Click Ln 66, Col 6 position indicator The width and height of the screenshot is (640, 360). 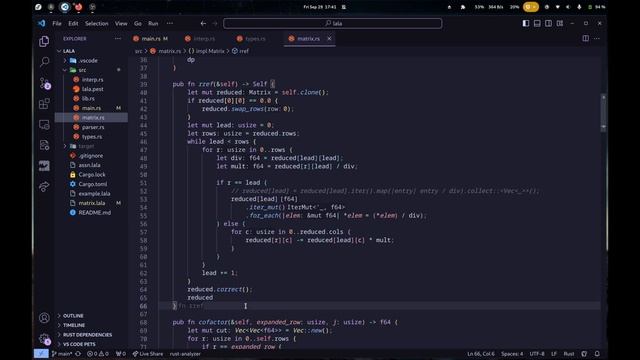480,354
